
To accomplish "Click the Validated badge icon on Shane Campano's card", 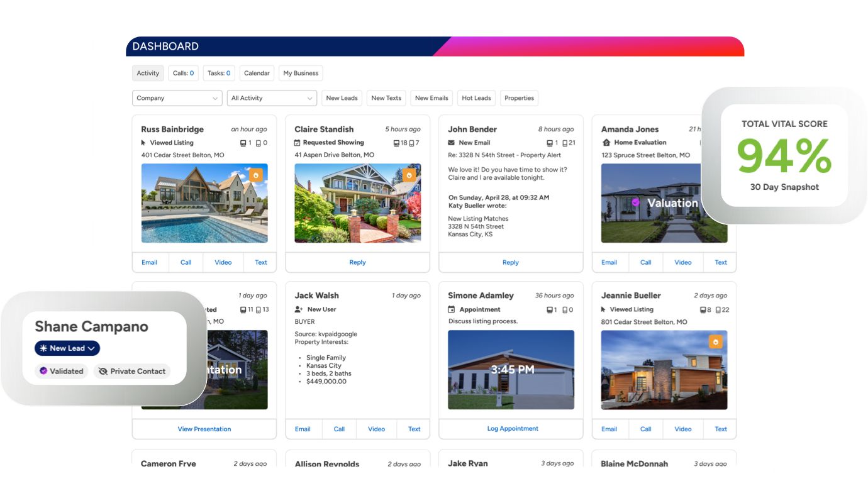I will pyautogui.click(x=43, y=371).
